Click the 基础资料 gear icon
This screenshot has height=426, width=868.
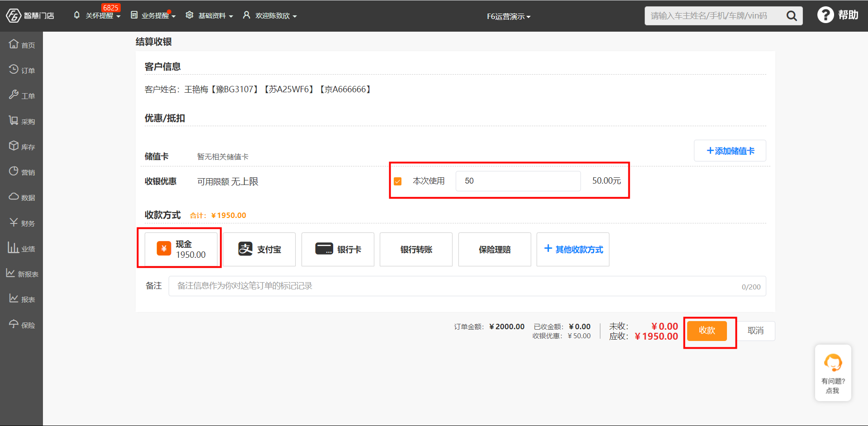coord(189,15)
